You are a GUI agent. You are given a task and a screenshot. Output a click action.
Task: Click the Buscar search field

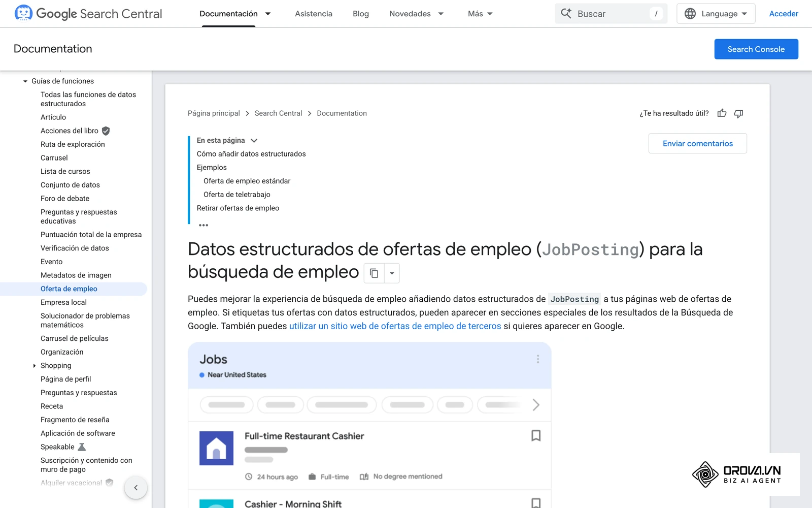click(x=611, y=14)
